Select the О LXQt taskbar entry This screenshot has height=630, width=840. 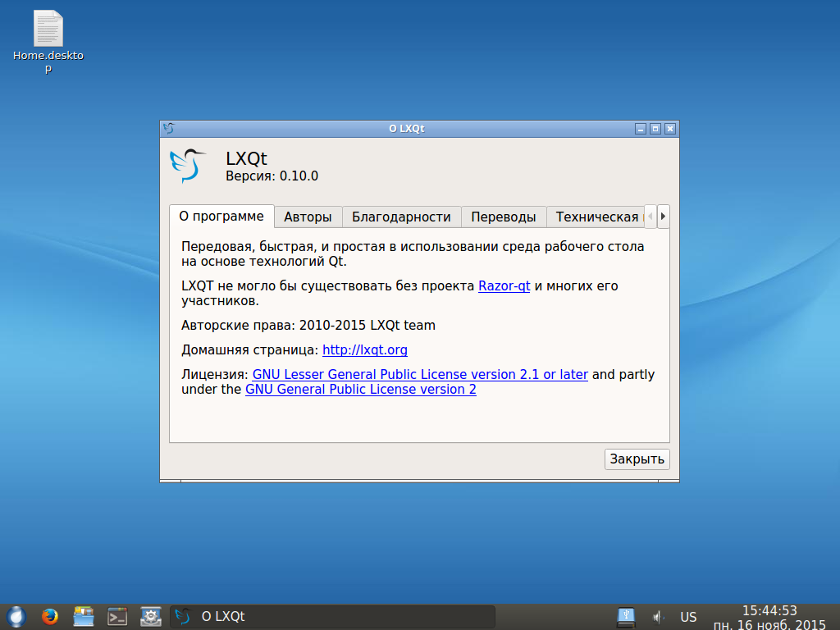(x=332, y=617)
